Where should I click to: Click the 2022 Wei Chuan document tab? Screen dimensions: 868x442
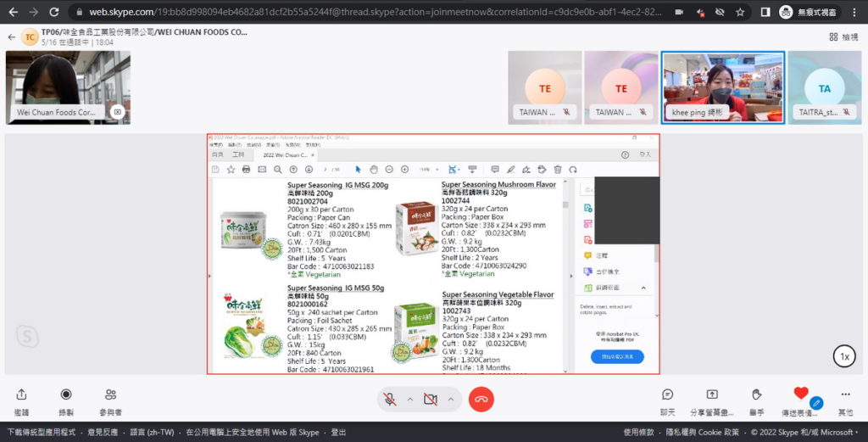[286, 155]
